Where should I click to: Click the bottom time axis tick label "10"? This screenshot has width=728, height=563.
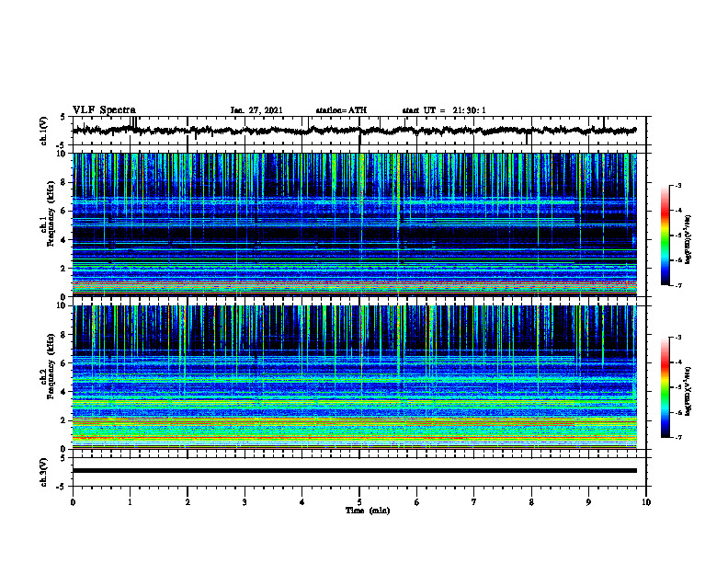pos(646,502)
